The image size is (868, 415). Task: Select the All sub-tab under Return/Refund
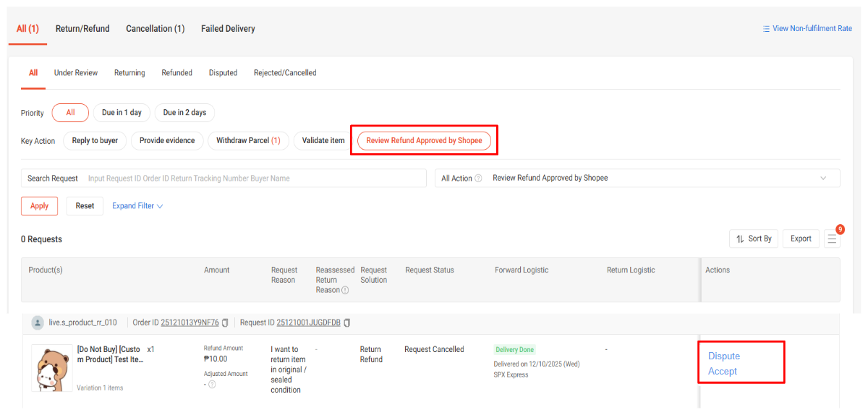(x=33, y=73)
